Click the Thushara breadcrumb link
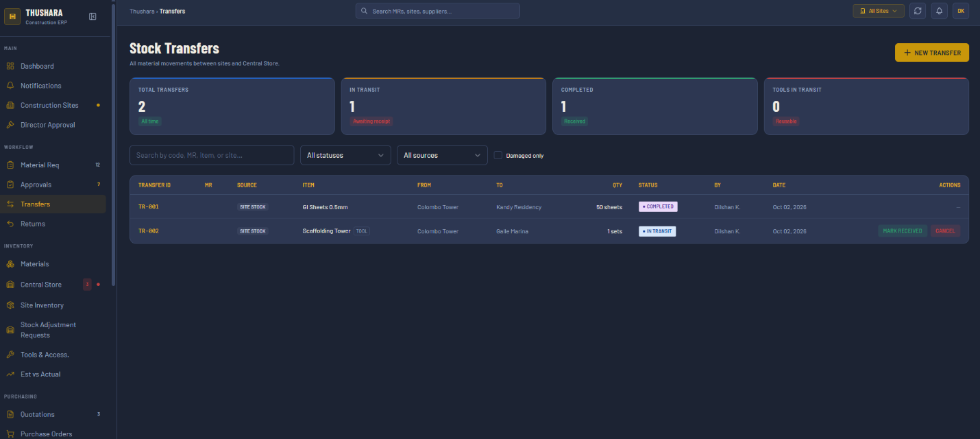Image resolution: width=980 pixels, height=439 pixels. coord(142,11)
